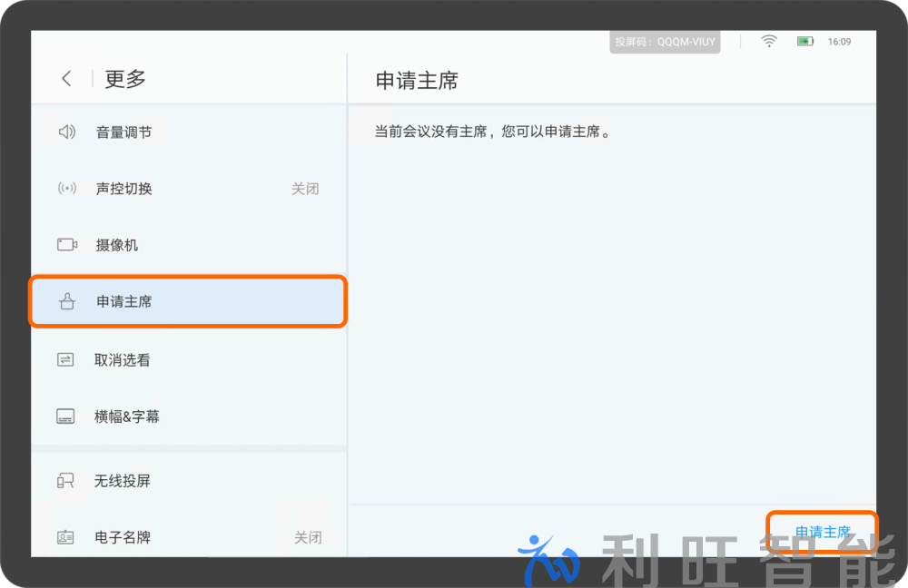This screenshot has width=908, height=588.
Task: Click the chairman podium icon
Action: [x=67, y=301]
